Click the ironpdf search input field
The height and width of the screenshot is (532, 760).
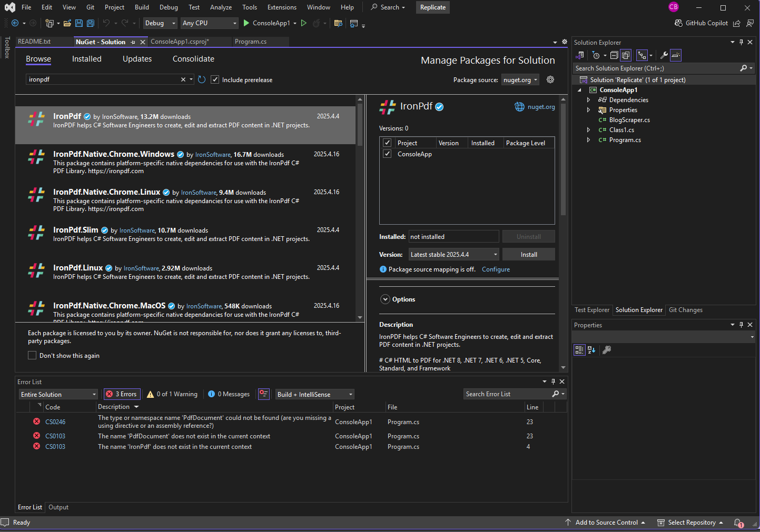(x=102, y=79)
